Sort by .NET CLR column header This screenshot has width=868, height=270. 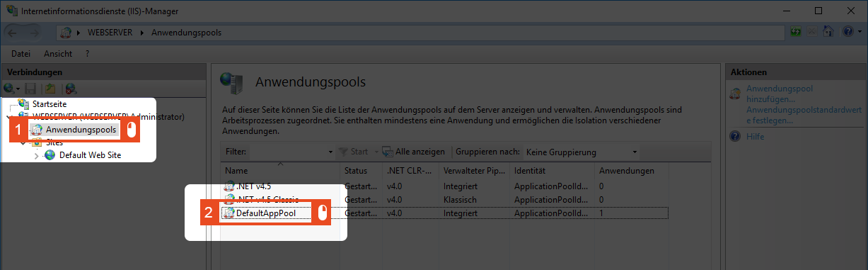(x=410, y=171)
